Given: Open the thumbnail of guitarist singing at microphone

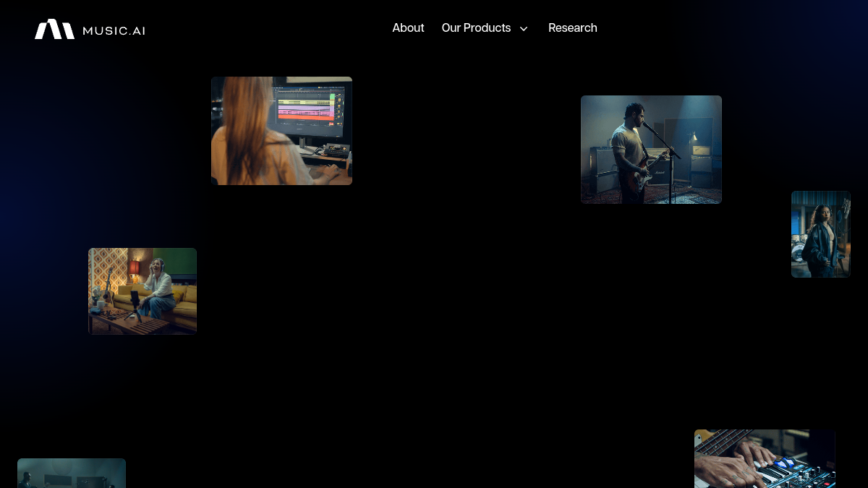Looking at the screenshot, I should tap(651, 150).
